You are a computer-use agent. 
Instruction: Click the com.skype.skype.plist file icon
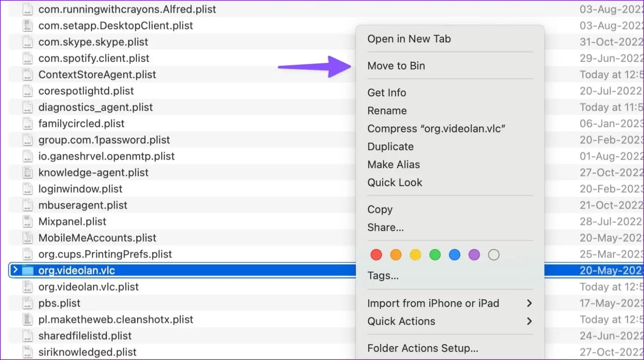[x=28, y=42]
